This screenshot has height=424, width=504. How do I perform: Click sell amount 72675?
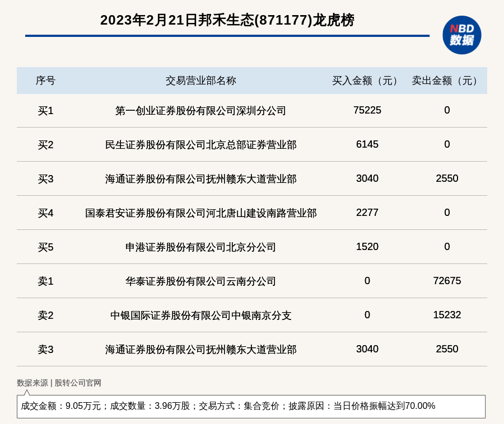coord(447,281)
